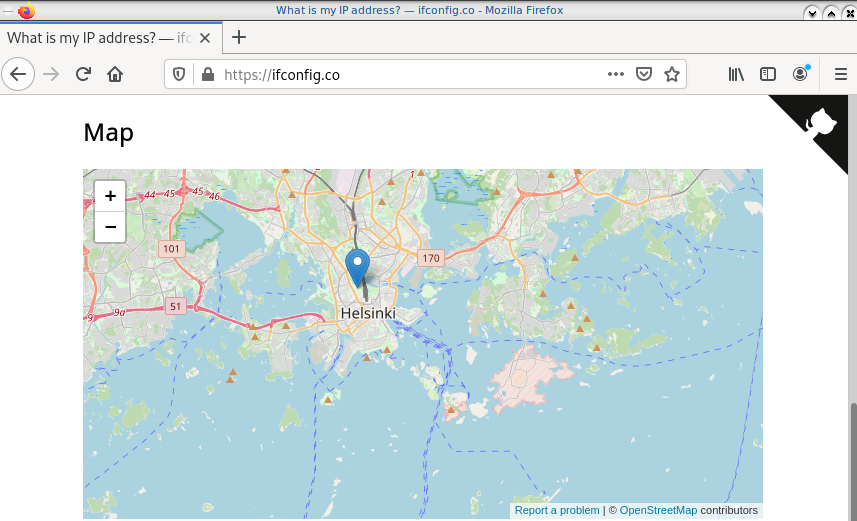Save page to Pocket
857x521 pixels.
644,74
